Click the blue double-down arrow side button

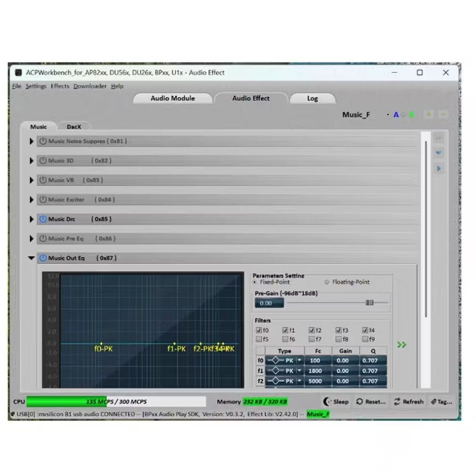pos(438,153)
